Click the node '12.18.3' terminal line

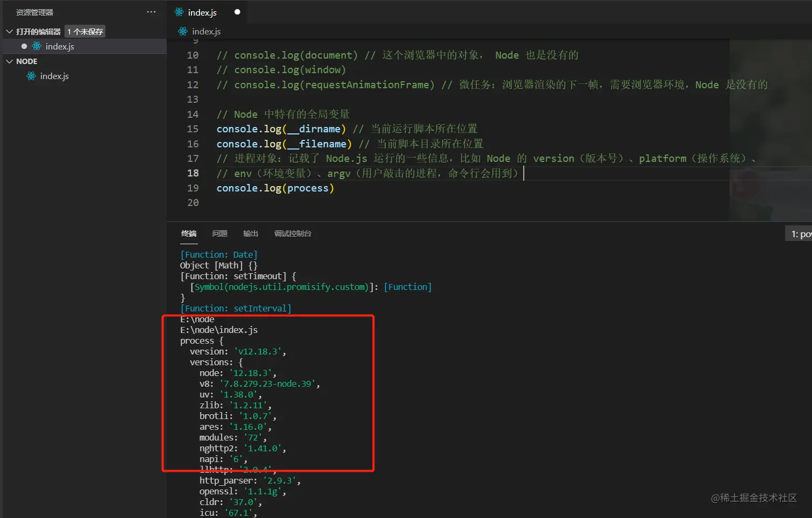(238, 373)
